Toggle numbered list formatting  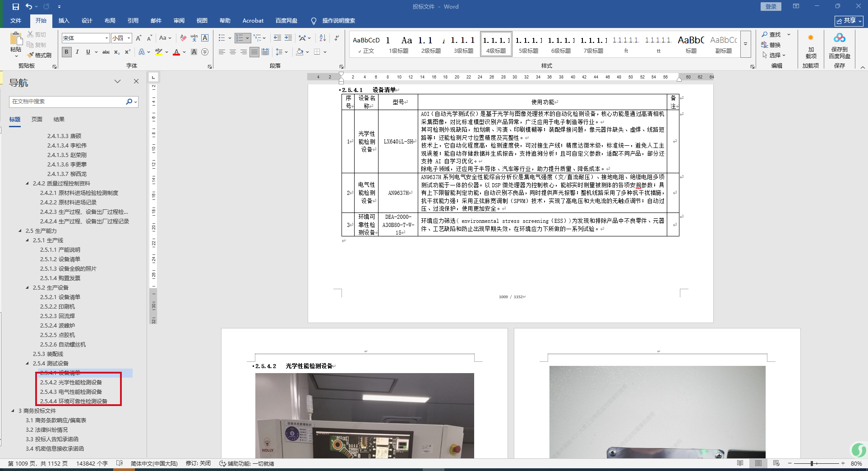click(240, 38)
